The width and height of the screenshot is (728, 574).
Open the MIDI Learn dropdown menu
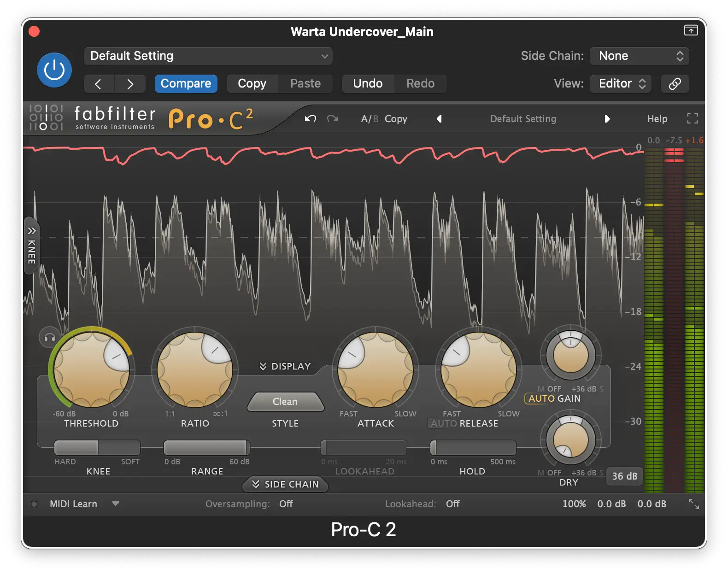coord(116,504)
